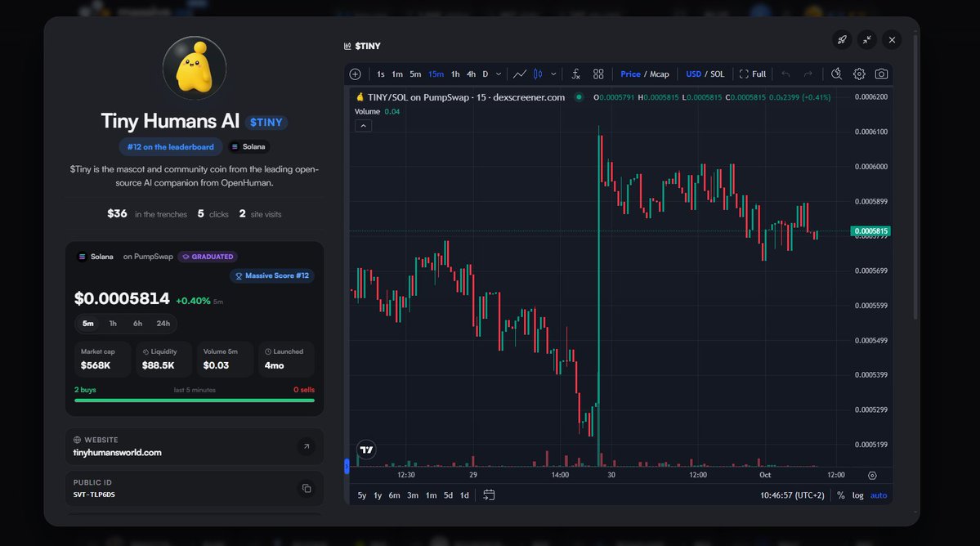Select the 4h chart timeframe
Image resolution: width=980 pixels, height=546 pixels.
point(472,74)
